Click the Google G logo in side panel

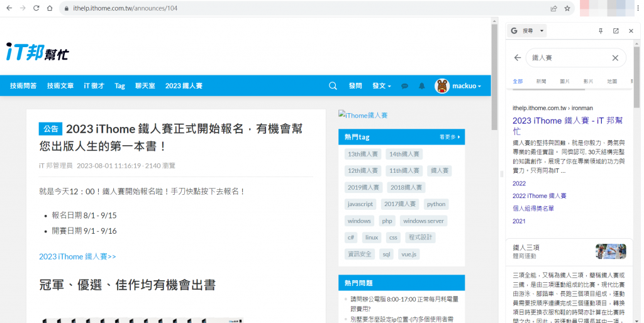pos(514,31)
